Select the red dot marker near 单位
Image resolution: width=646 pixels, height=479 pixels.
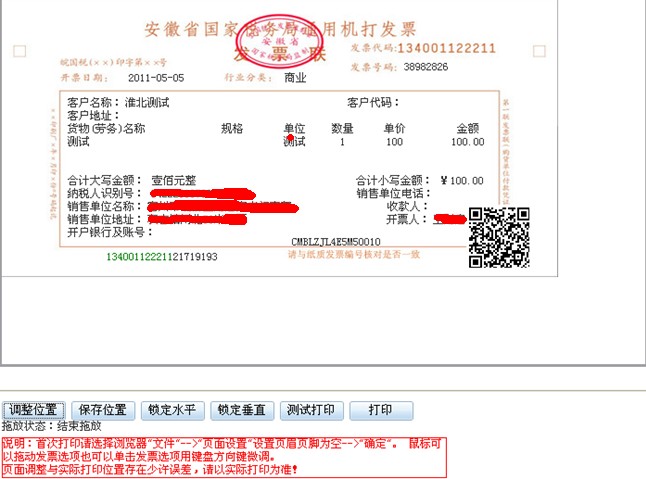coord(290,138)
